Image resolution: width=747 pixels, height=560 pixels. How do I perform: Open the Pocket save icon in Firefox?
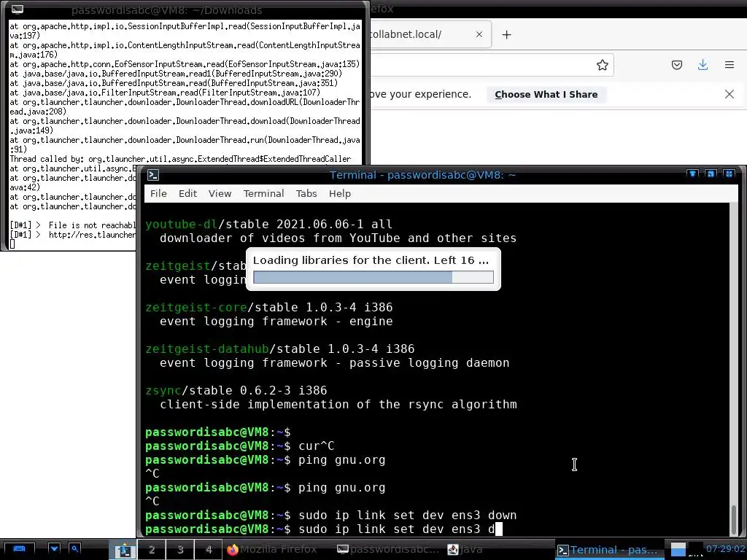(x=676, y=65)
